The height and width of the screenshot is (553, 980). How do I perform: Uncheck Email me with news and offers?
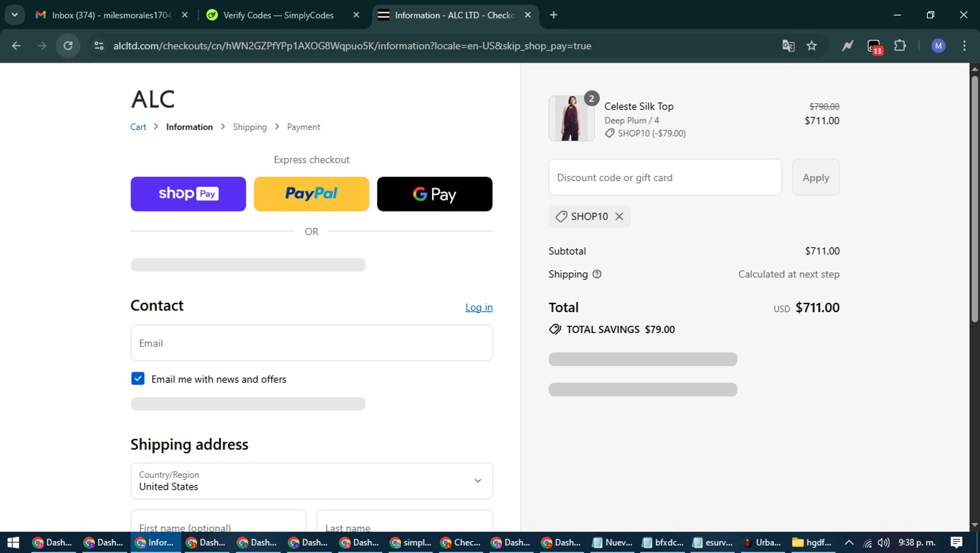(138, 379)
